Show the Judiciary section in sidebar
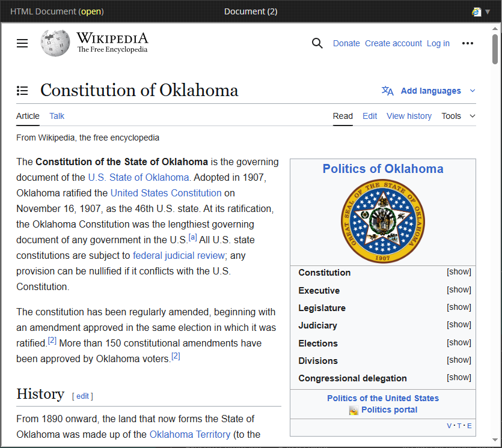This screenshot has width=502, height=448. tap(459, 324)
